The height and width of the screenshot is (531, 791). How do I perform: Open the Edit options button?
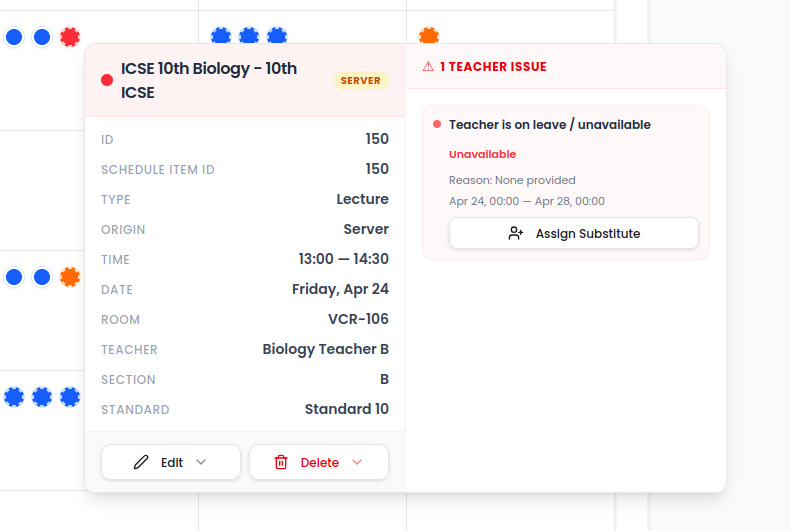pyautogui.click(x=171, y=462)
